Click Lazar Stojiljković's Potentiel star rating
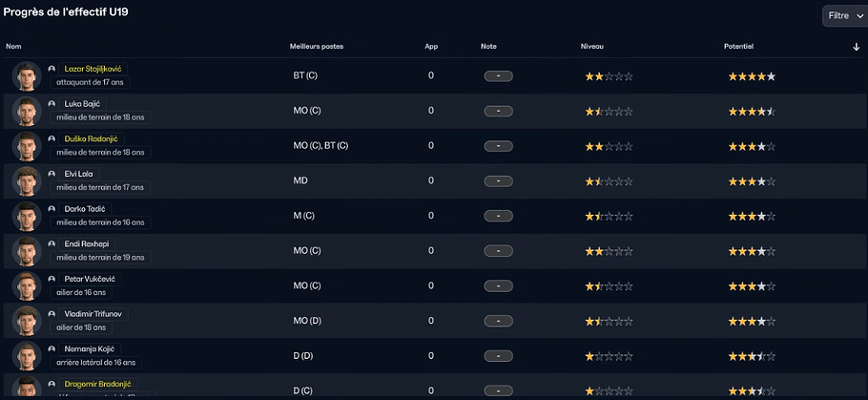 [752, 76]
